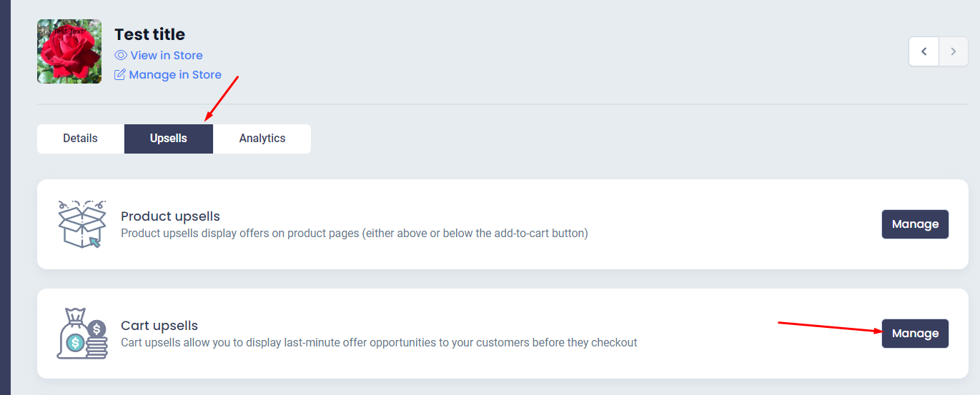Go to previous product with left chevron
This screenshot has width=980, height=395.
click(924, 51)
